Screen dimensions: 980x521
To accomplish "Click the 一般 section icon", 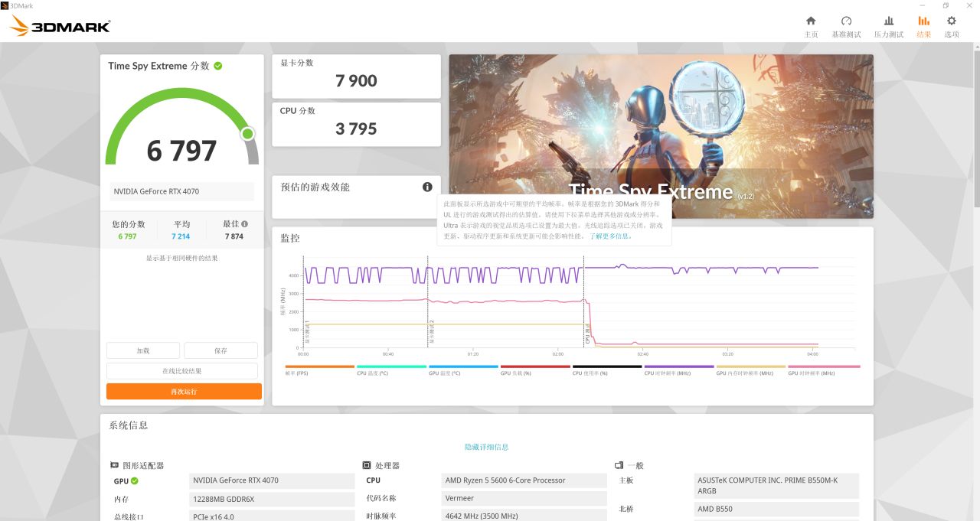I will 619,465.
